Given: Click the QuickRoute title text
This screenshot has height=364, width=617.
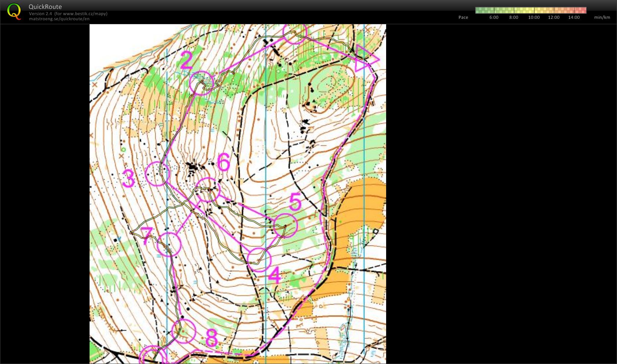Looking at the screenshot, I should click(x=45, y=7).
